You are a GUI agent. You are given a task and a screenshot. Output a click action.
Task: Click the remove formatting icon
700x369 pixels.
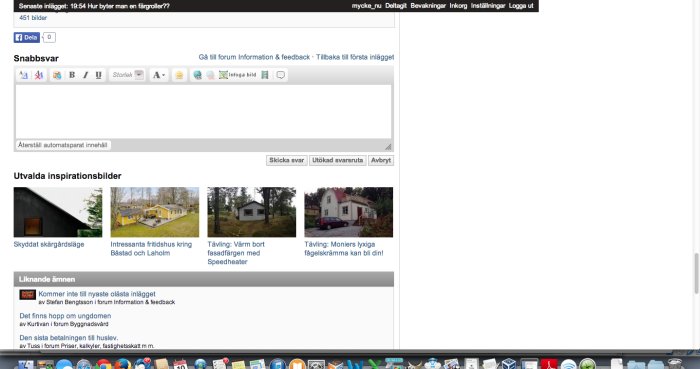(x=39, y=75)
